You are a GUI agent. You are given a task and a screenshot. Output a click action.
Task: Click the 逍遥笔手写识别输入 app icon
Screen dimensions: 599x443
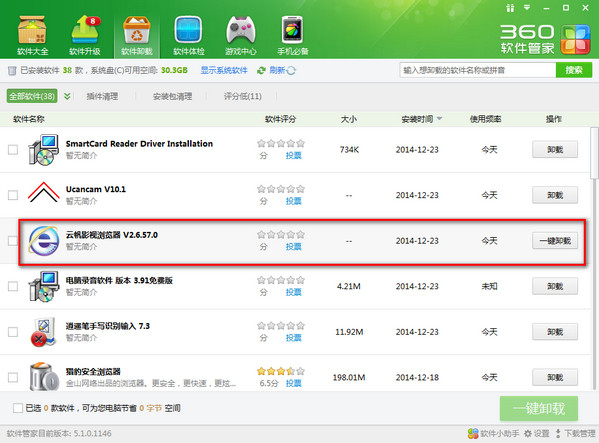[x=44, y=331]
